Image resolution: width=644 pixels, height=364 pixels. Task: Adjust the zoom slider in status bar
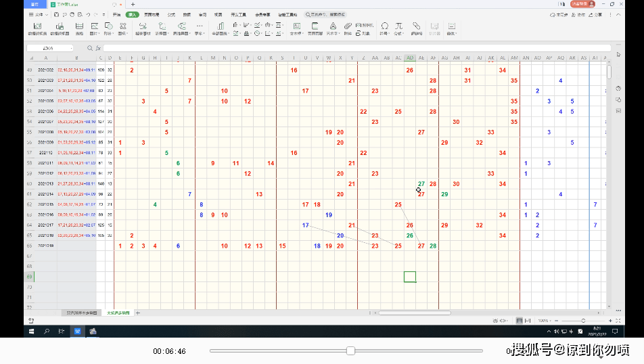(583, 321)
